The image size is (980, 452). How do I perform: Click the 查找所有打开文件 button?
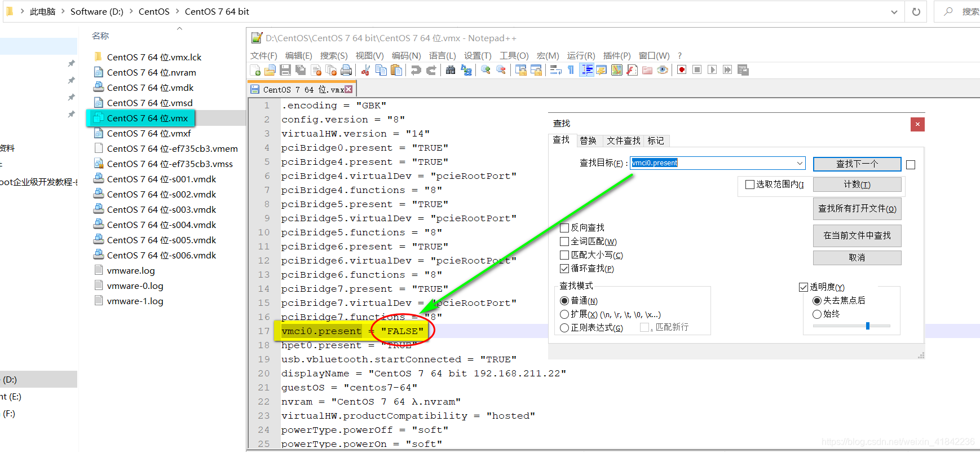click(857, 209)
